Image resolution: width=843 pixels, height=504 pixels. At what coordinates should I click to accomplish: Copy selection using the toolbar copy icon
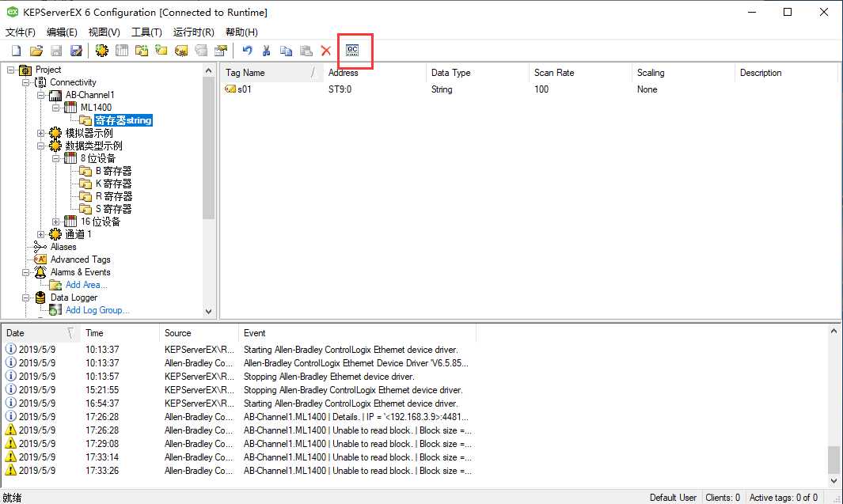click(286, 51)
